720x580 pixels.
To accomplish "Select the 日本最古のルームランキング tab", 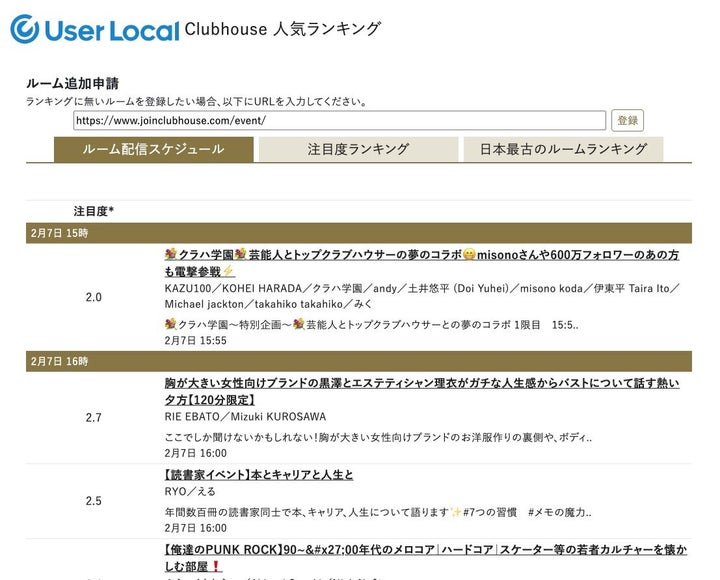I will [562, 149].
